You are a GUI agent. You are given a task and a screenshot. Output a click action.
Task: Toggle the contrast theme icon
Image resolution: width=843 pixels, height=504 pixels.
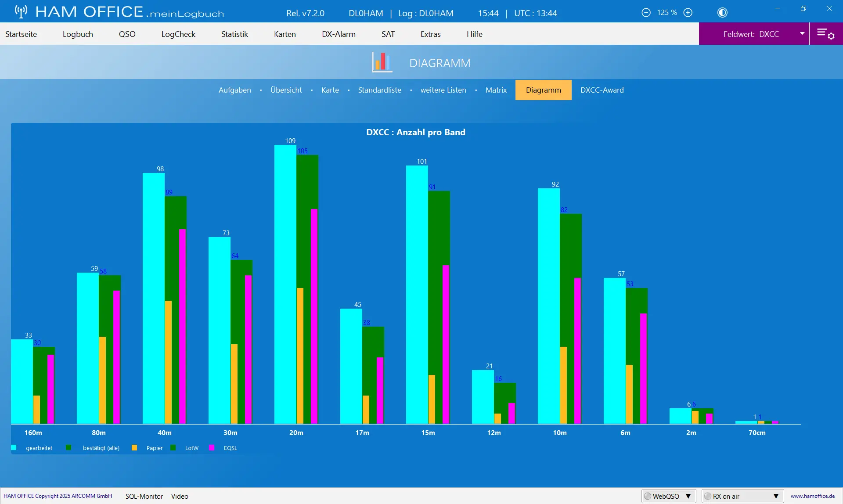tap(722, 13)
